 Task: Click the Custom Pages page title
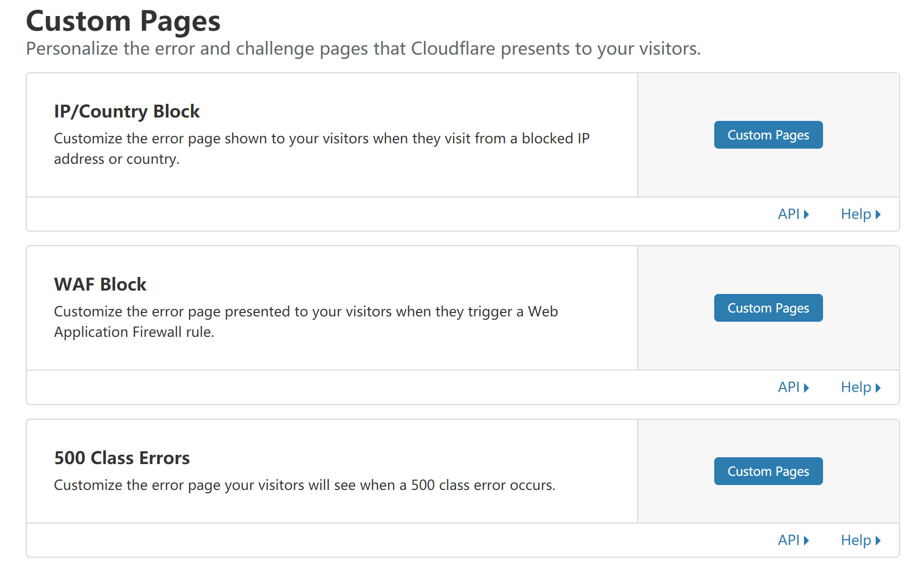[123, 21]
